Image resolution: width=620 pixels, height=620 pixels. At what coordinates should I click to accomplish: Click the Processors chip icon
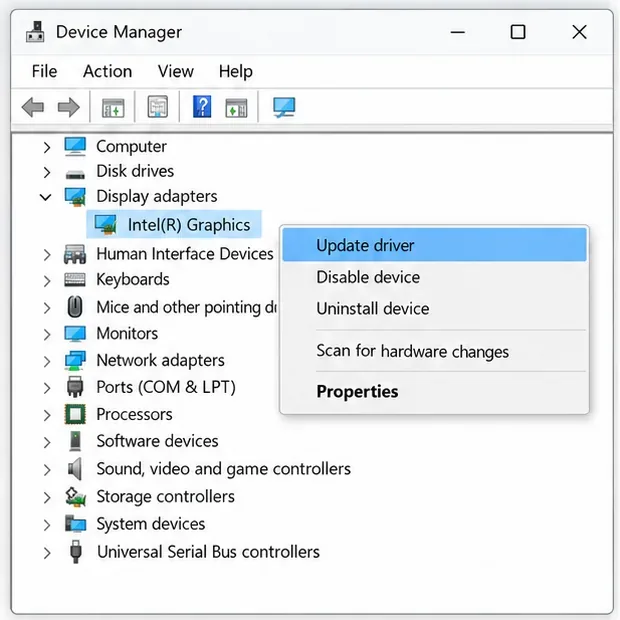tap(75, 414)
